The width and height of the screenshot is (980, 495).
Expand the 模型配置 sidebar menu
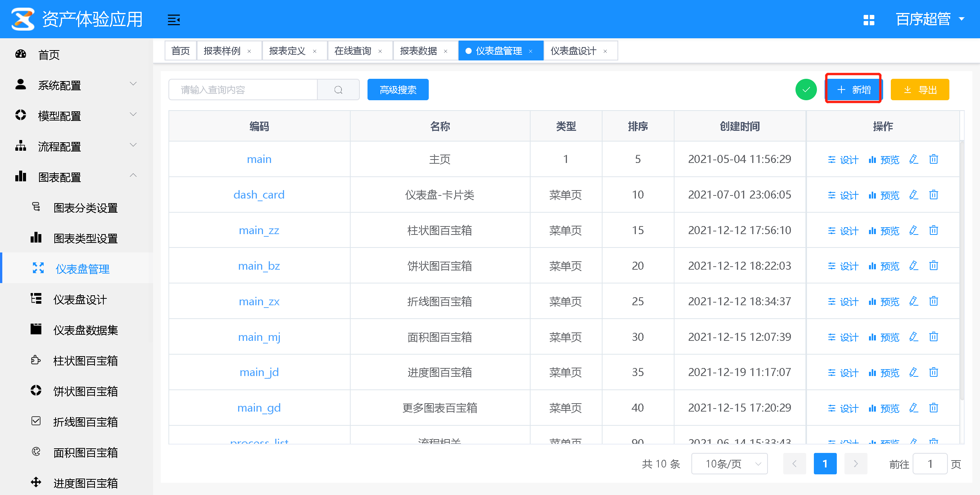(x=77, y=116)
